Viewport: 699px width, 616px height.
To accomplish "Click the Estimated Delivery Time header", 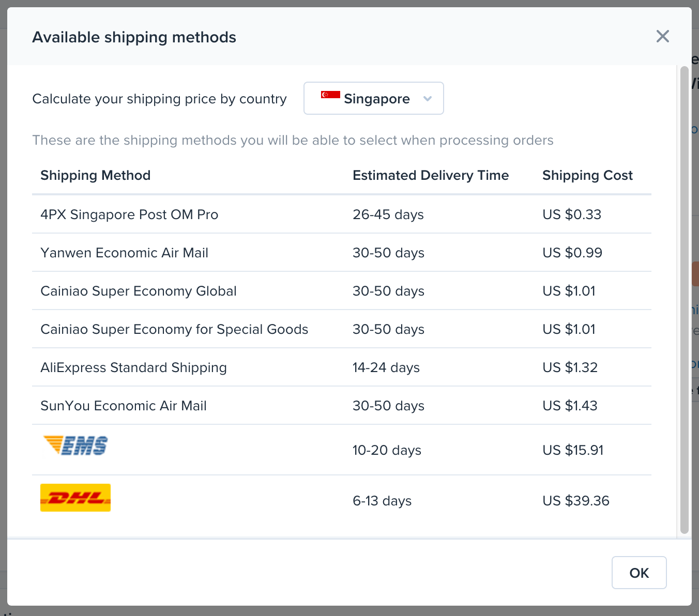I will [x=430, y=175].
